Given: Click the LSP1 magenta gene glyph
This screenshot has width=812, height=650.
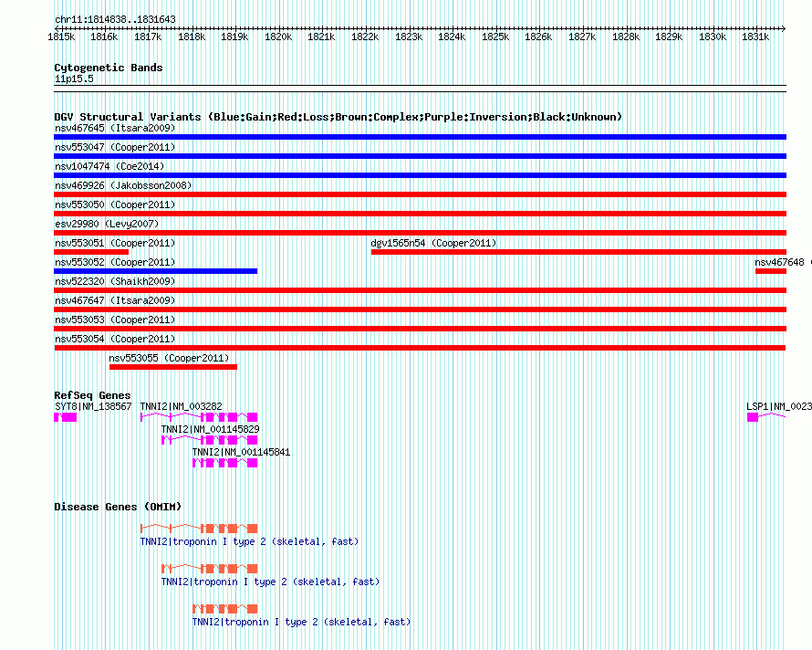Looking at the screenshot, I should click(x=766, y=417).
